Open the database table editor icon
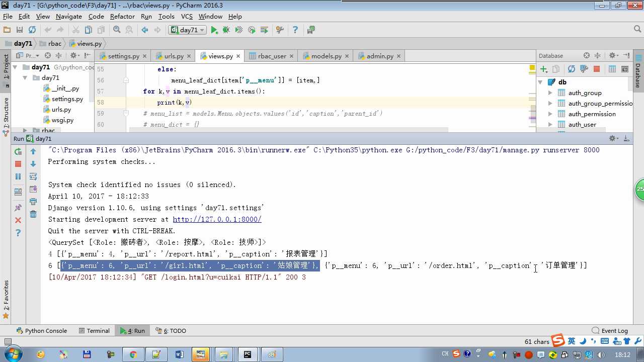 coord(612,69)
